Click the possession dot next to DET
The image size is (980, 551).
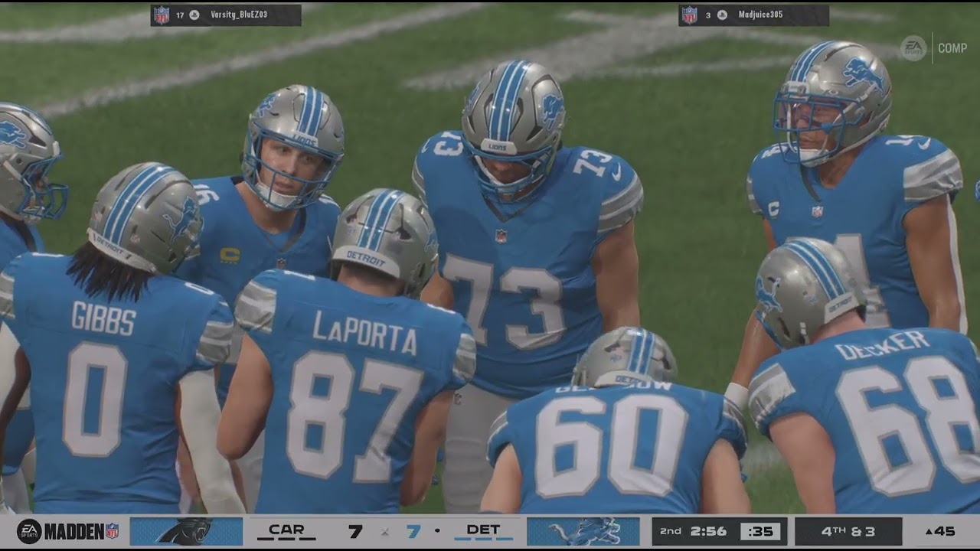coord(437,530)
